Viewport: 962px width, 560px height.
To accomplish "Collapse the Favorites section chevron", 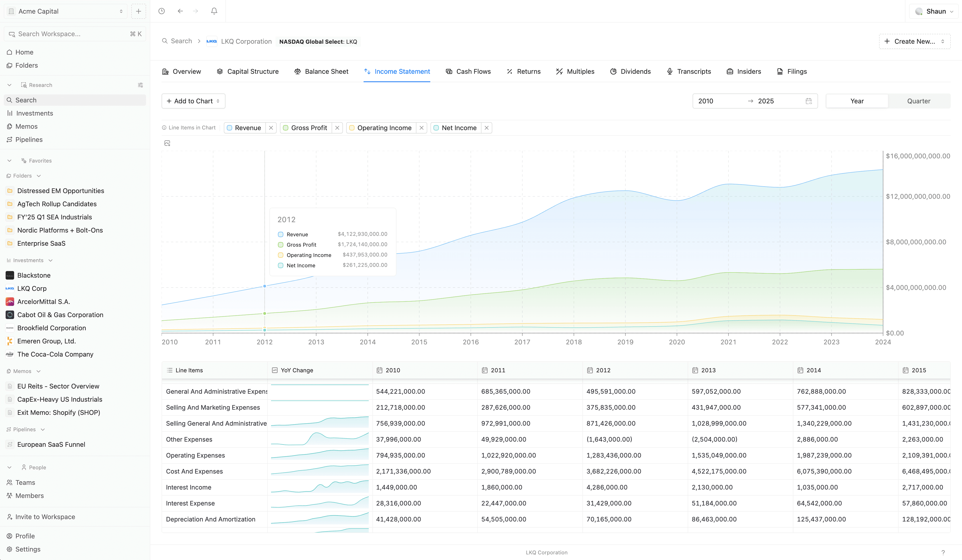I will pyautogui.click(x=10, y=161).
